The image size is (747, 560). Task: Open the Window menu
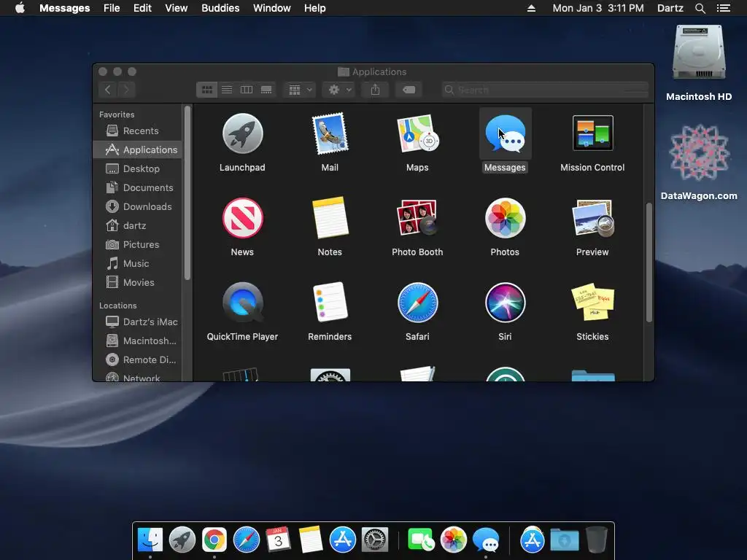pos(271,8)
